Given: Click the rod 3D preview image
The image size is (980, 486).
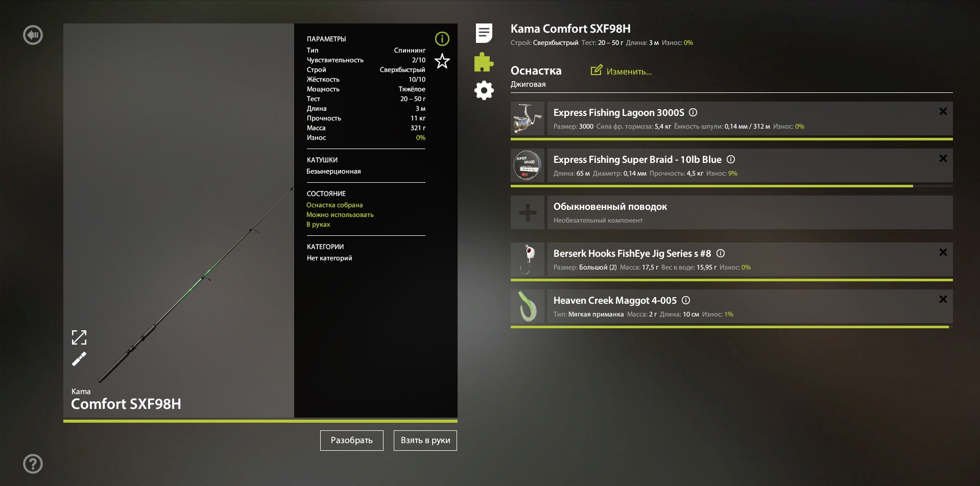Looking at the screenshot, I should 179,221.
